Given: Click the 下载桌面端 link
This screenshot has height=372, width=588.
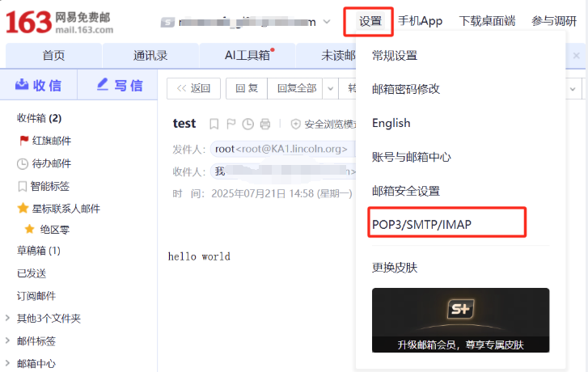Looking at the screenshot, I should pos(487,21).
